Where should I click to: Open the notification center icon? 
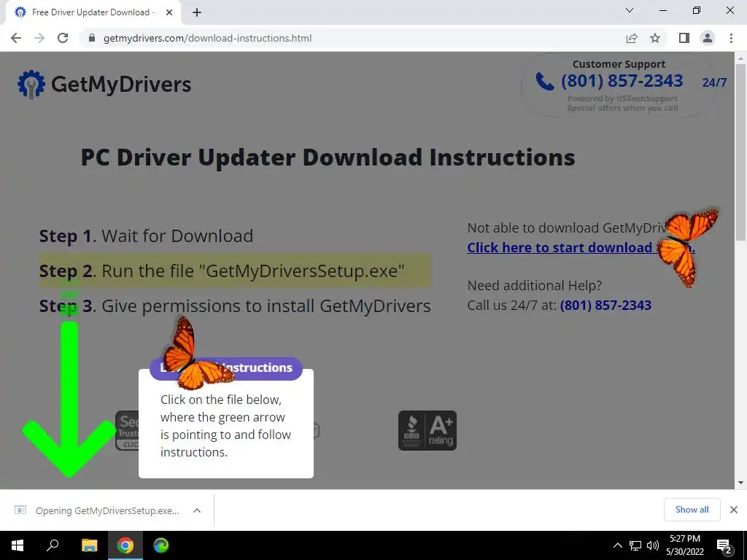[x=724, y=546]
